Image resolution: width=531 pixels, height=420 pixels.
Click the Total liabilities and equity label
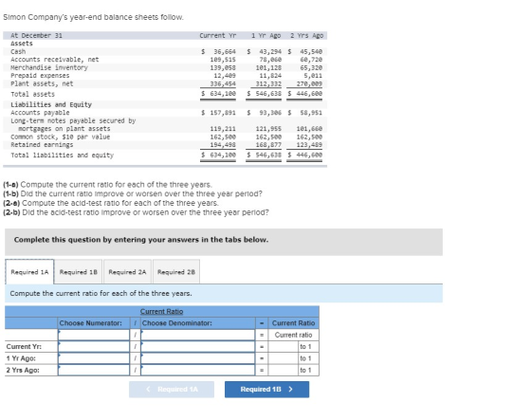[62, 155]
